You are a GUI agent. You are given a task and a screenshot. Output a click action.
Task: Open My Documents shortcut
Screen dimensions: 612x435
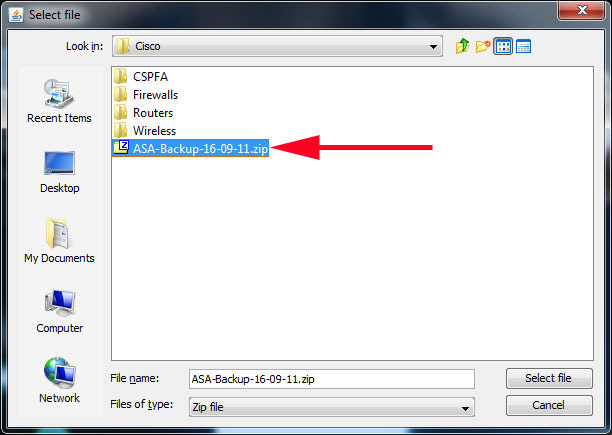click(59, 241)
